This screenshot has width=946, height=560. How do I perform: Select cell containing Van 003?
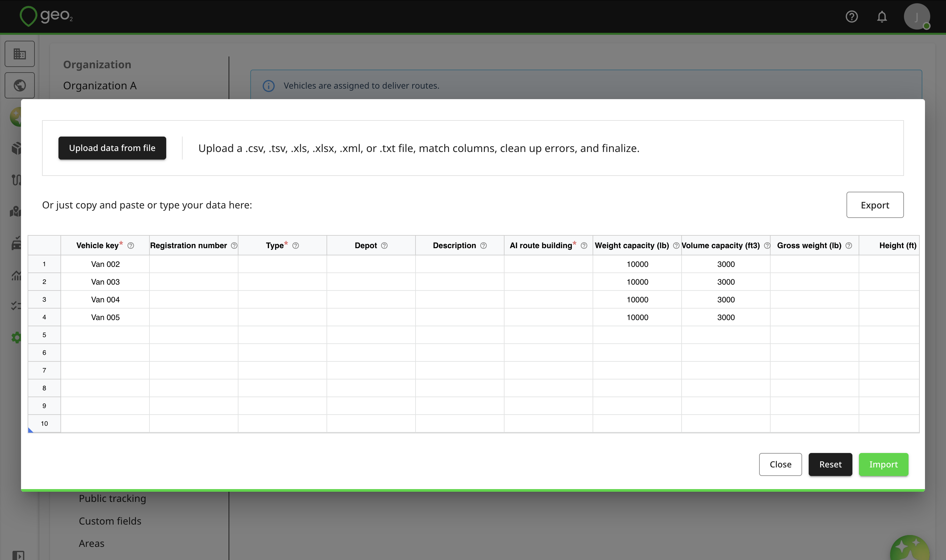pyautogui.click(x=105, y=282)
